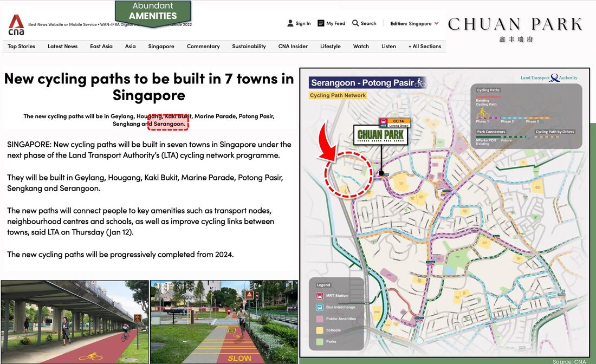Click the Chuan Park label on the map
The image size is (596, 364).
tap(380, 135)
